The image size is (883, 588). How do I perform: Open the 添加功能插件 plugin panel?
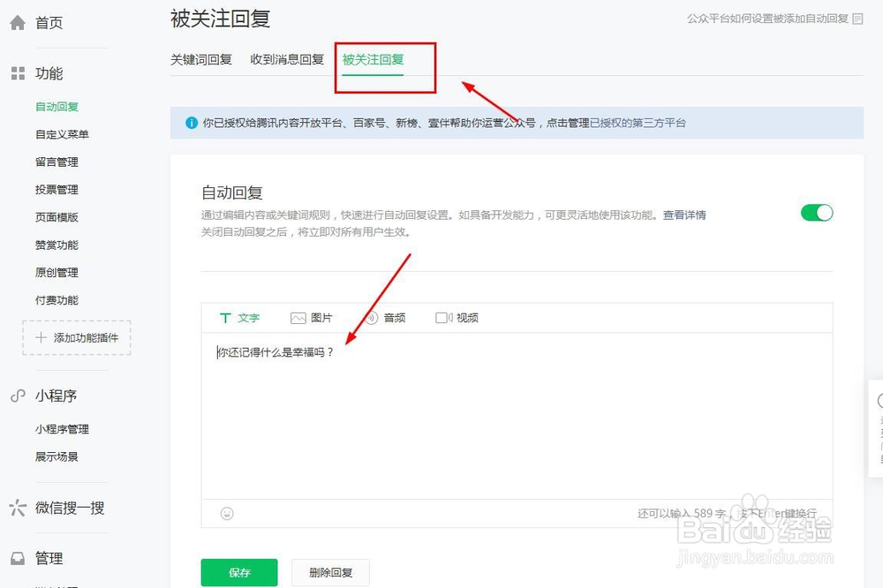[76, 337]
